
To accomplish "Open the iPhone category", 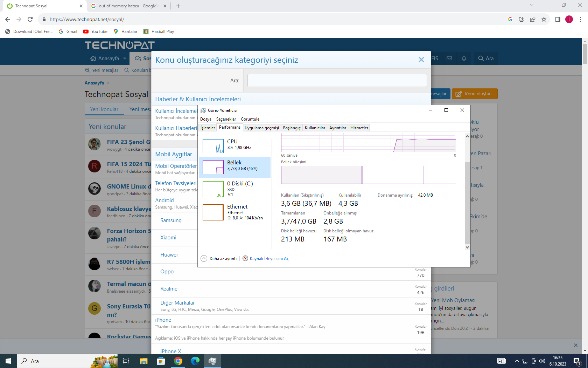I will coord(163,320).
